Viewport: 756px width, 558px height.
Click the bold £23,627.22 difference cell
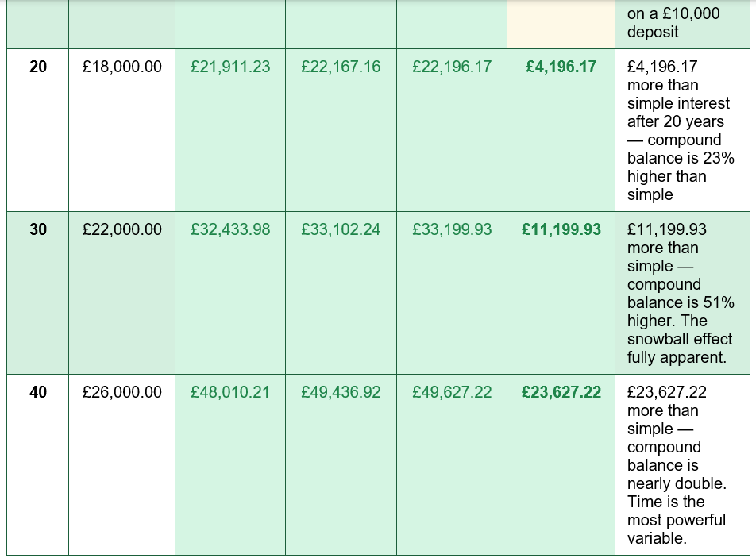point(561,464)
